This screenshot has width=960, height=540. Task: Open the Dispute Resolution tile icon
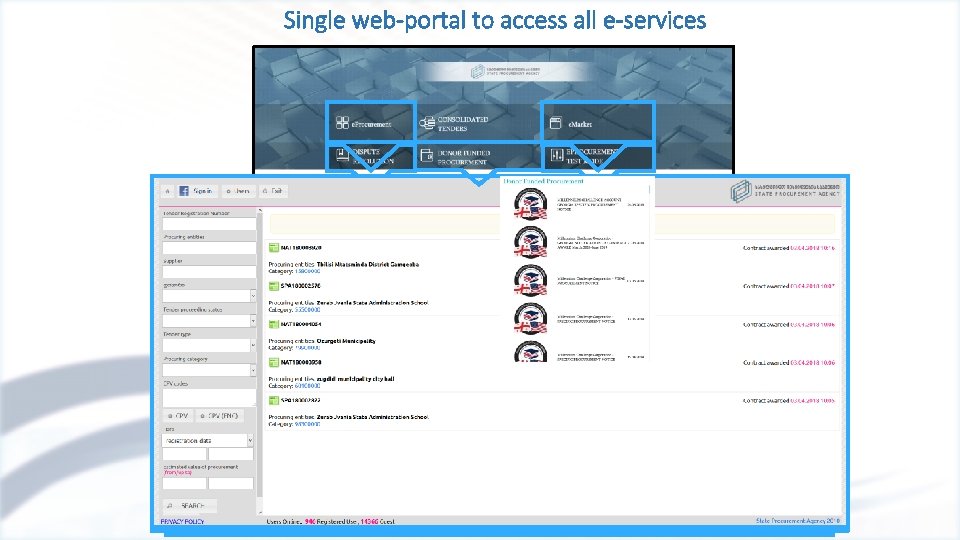[342, 155]
